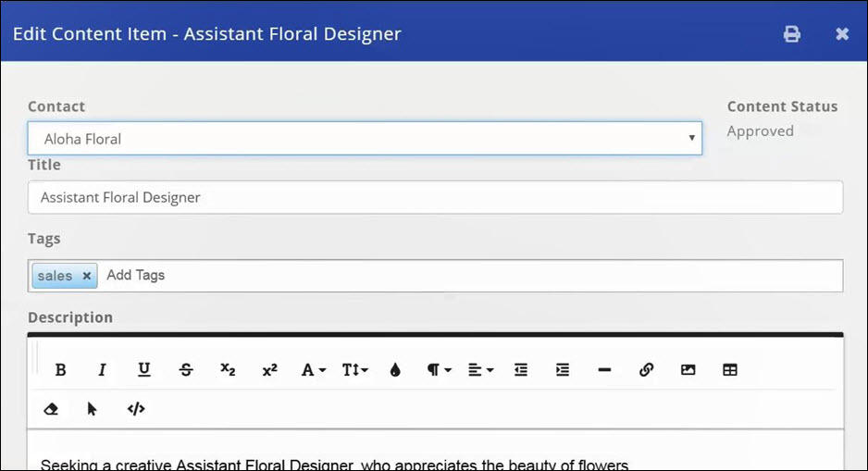Apply Italic formatting in editor

pos(102,370)
